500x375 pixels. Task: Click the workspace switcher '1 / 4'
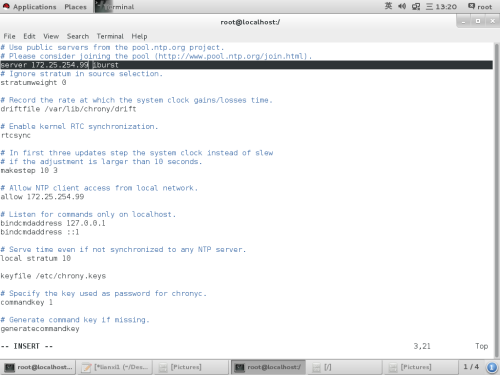(x=471, y=367)
